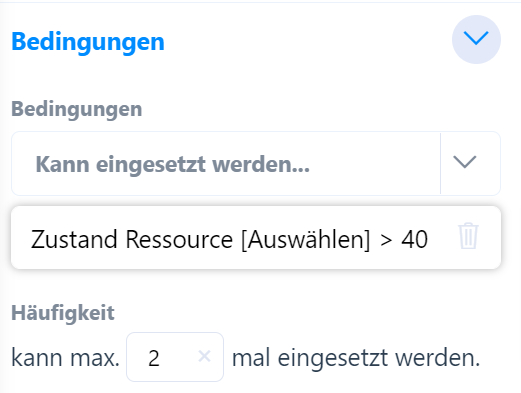Collapse the Bedingungen section with round chevron button
This screenshot has height=393, width=521.
(476, 39)
